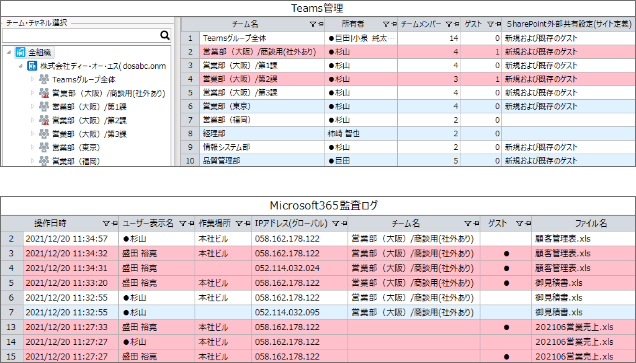Open filter for チーム名 column in Teams管理
The width and height of the screenshot is (636, 363).
(x=313, y=24)
